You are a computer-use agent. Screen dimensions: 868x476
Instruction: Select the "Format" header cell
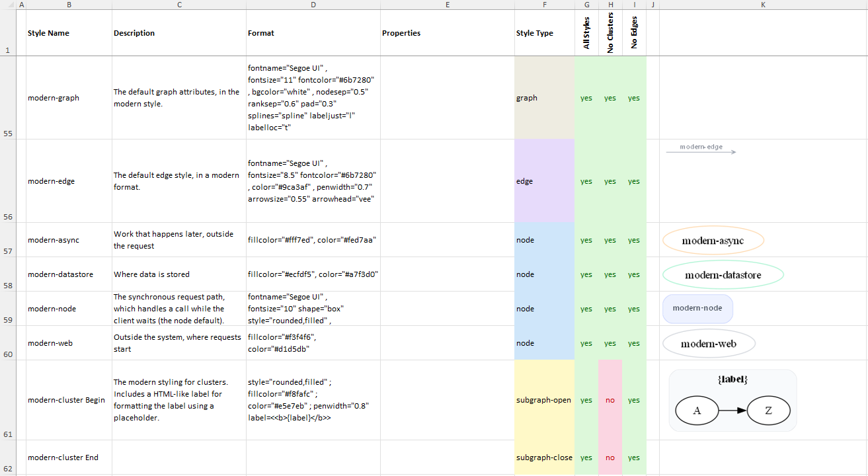[313, 33]
